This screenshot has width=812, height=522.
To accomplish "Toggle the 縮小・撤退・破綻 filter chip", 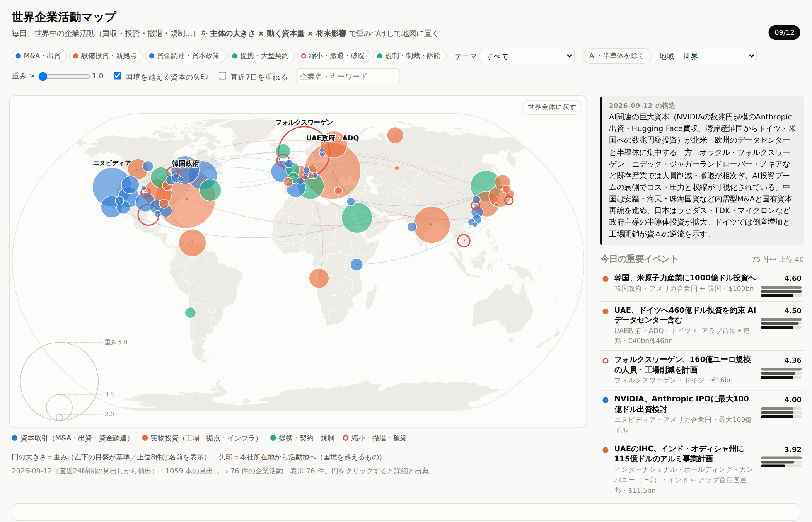I will 333,56.
